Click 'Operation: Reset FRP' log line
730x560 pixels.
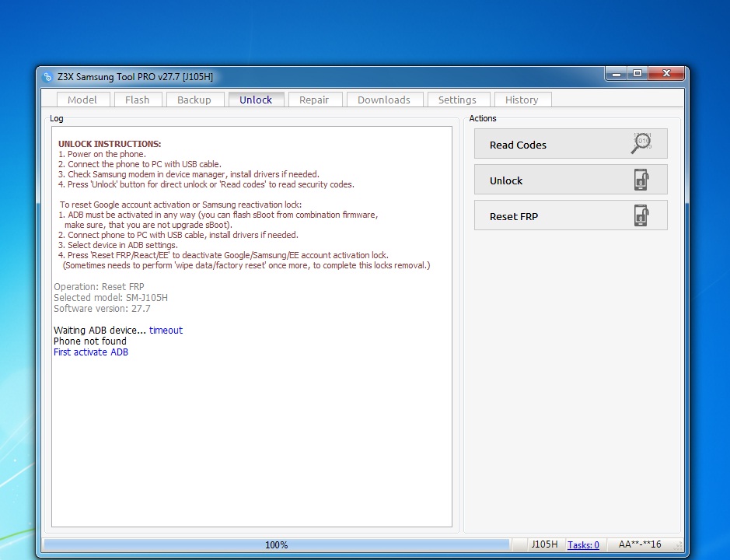[x=100, y=286]
